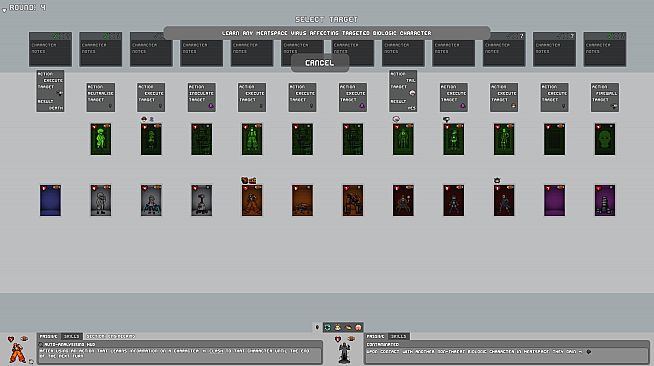Select the orange character portrait at bottom left
The width and height of the screenshot is (654, 366).
(18, 353)
